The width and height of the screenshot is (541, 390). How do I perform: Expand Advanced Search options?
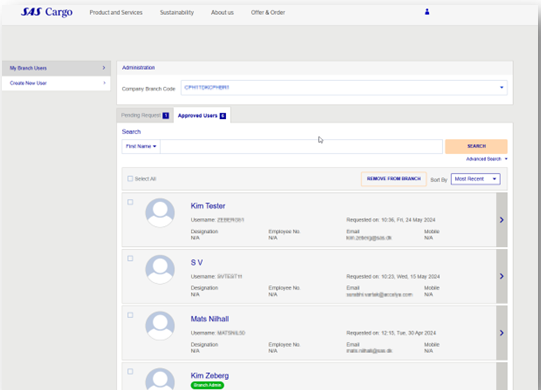tap(486, 159)
